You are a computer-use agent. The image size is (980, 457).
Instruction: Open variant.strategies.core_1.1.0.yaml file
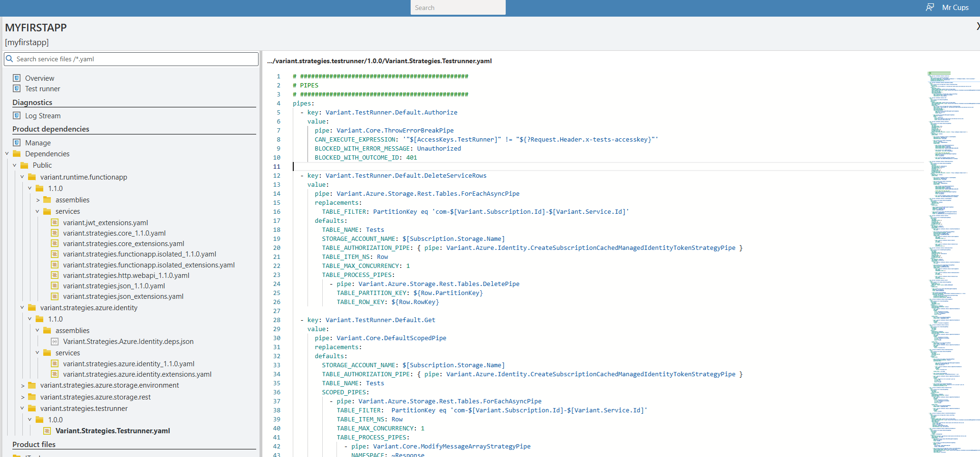[x=114, y=233]
